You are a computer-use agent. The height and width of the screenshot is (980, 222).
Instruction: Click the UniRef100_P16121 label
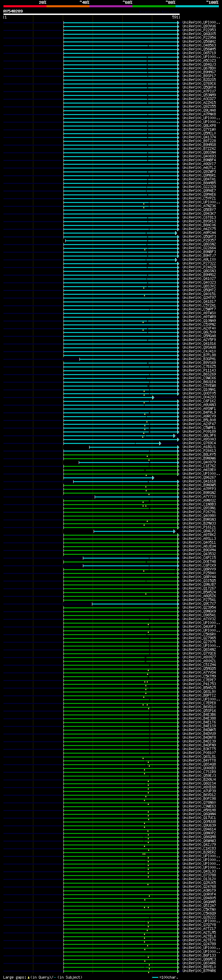[199, 527]
